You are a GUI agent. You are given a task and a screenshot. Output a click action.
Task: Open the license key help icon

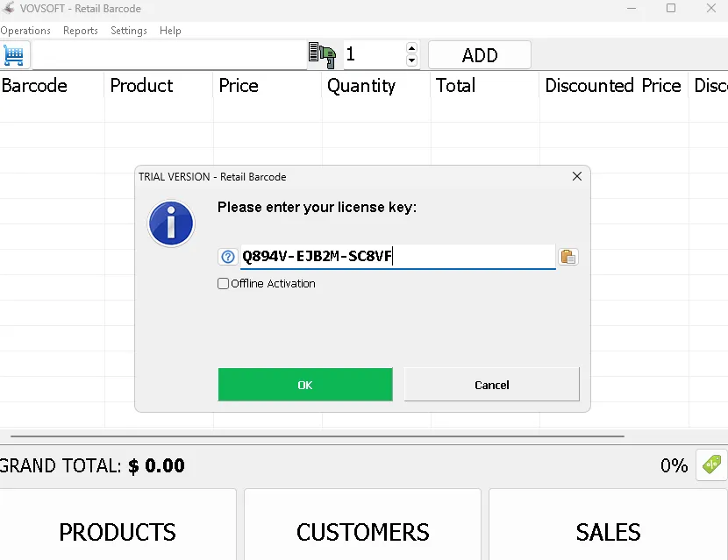point(227,256)
